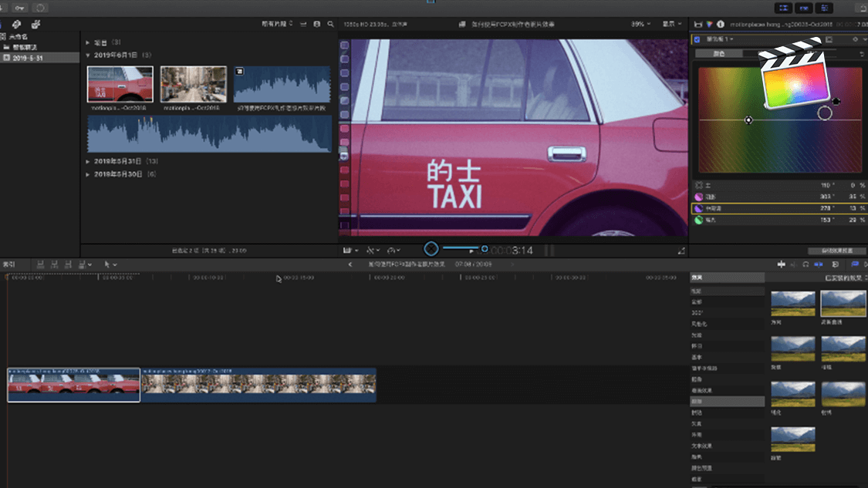
Task: Select the street video clip thumbnail
Action: (x=193, y=84)
